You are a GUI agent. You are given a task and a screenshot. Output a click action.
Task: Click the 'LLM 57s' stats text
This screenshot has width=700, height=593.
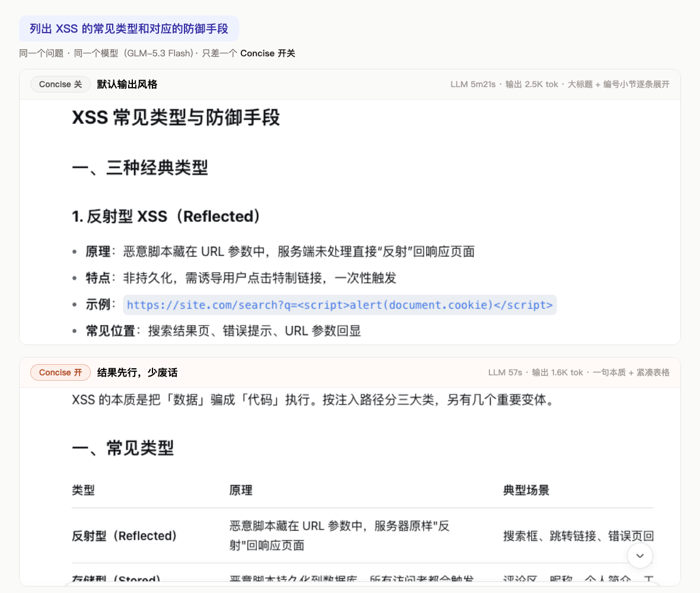tap(505, 372)
